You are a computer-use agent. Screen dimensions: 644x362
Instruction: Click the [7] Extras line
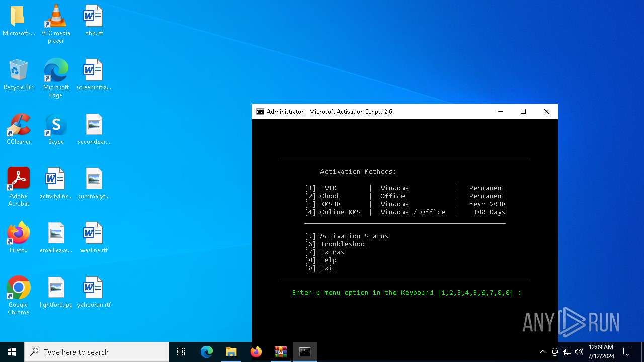pos(325,252)
